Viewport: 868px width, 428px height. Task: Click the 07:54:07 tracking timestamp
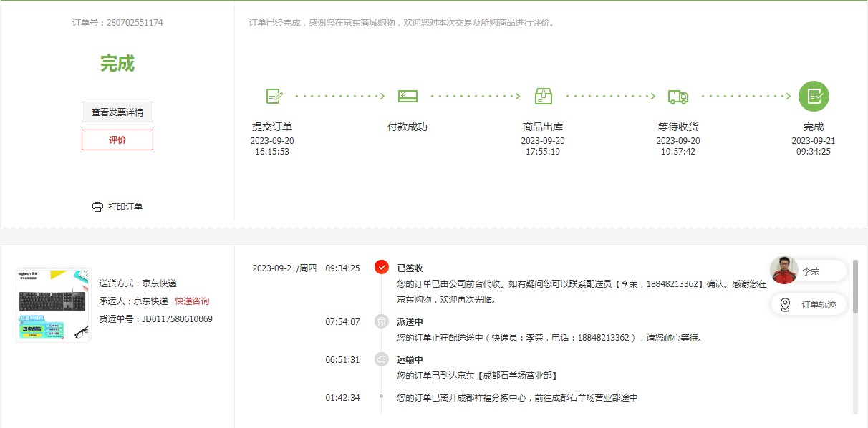coord(342,322)
